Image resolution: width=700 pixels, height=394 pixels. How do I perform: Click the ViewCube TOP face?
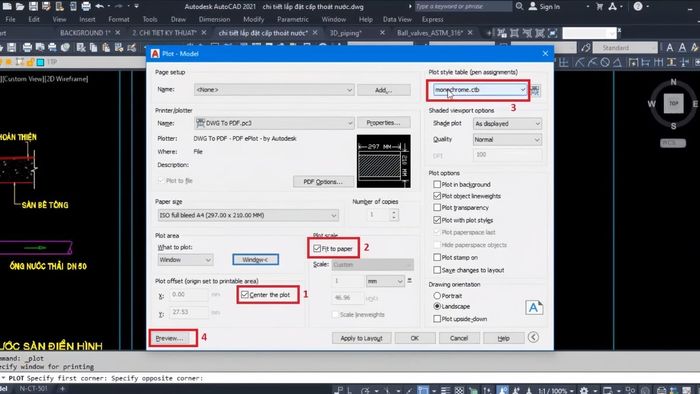[x=673, y=103]
